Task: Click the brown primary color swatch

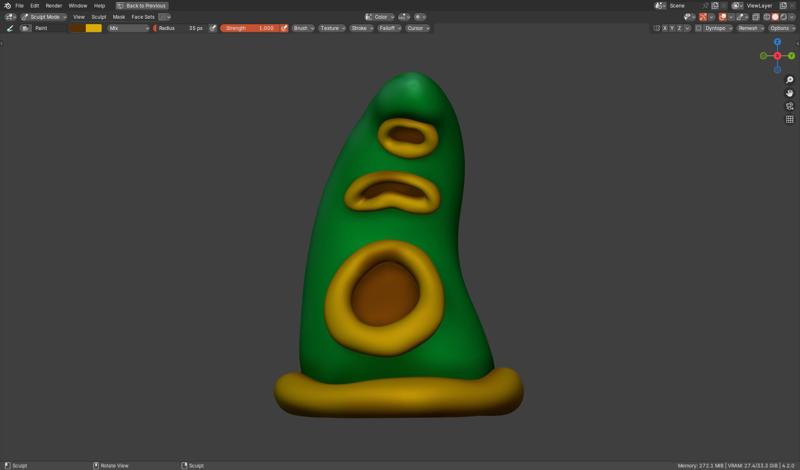Action: [77, 28]
